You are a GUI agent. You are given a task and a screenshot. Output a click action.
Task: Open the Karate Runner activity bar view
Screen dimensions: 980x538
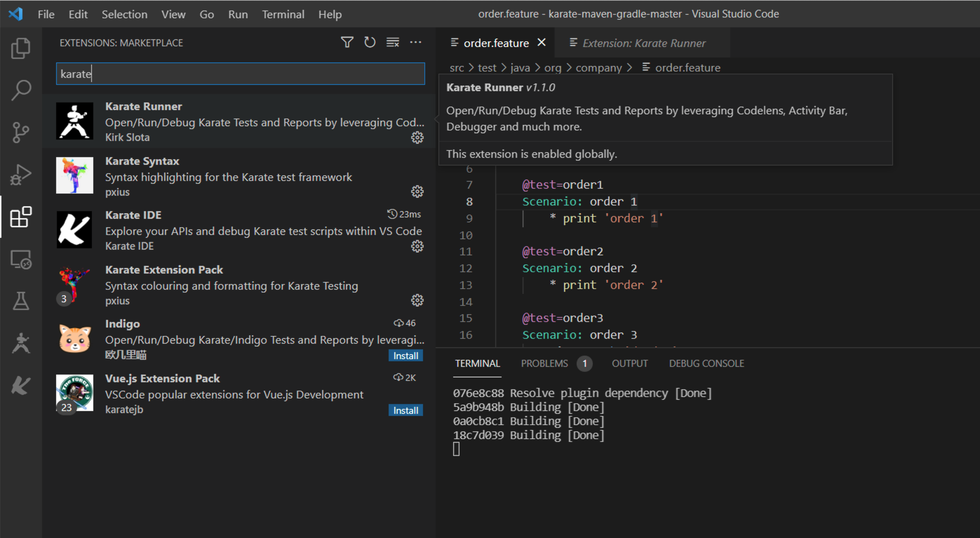(x=21, y=342)
